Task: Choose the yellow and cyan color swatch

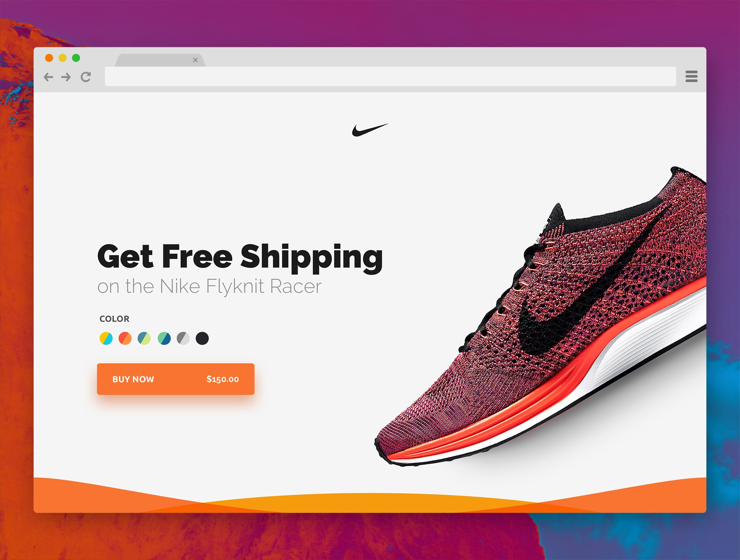Action: [106, 338]
